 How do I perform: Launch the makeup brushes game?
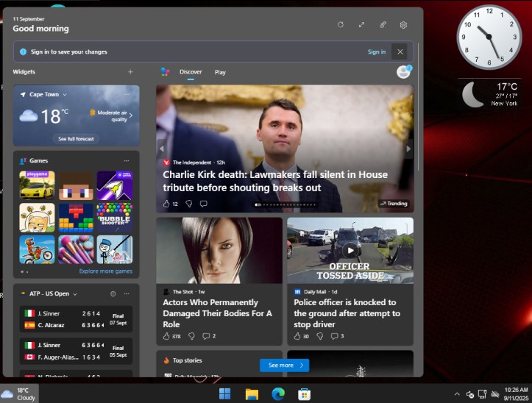76,250
